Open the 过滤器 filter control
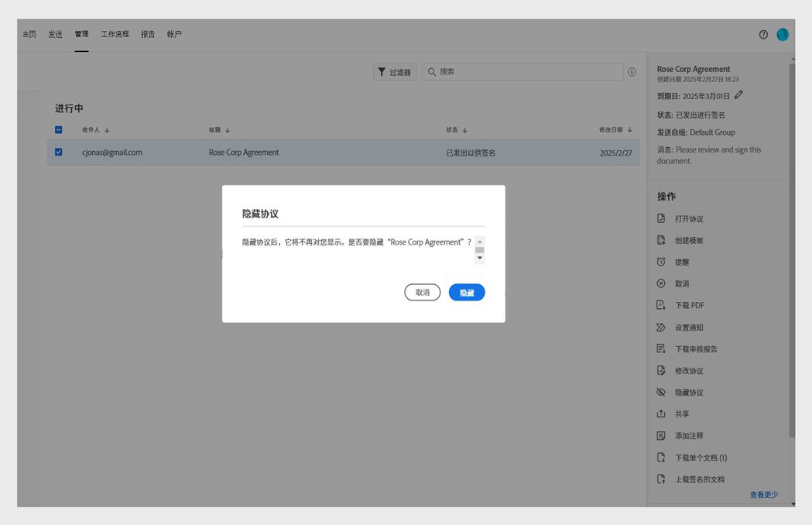Screen dimensions: 812x525 click(396, 71)
